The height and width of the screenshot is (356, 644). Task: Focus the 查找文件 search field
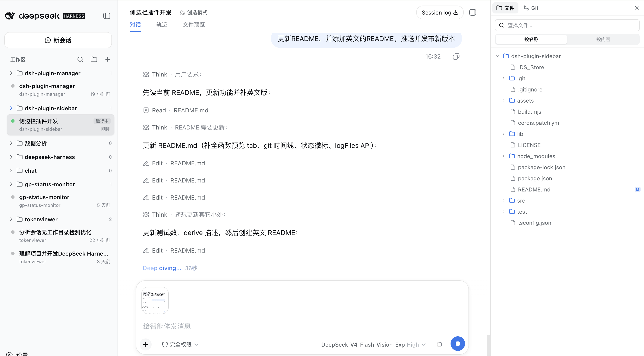[567, 25]
